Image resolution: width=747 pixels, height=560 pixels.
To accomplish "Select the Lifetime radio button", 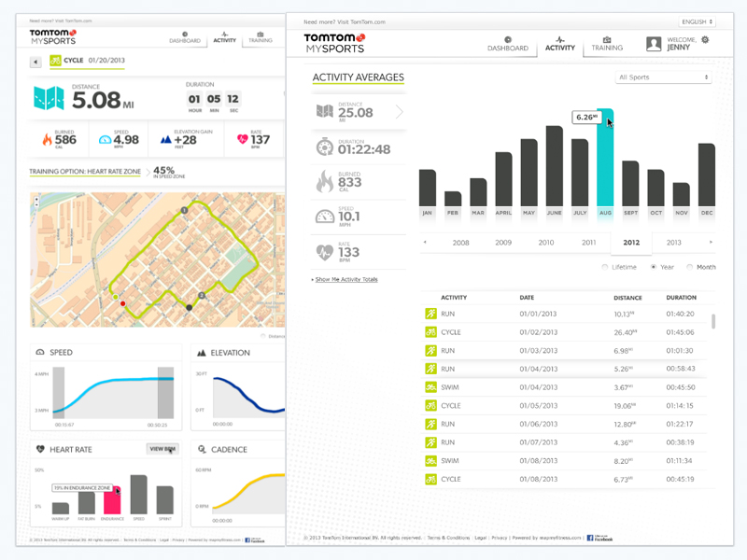I will pyautogui.click(x=604, y=267).
